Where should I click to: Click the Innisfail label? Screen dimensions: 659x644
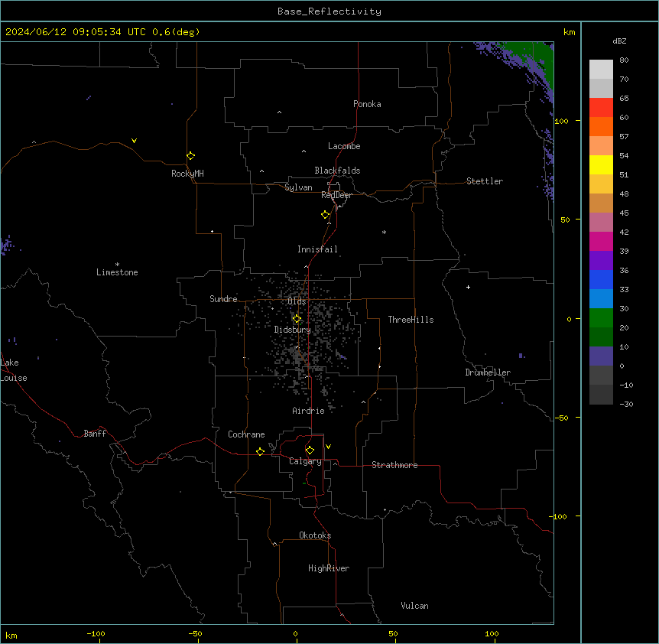pyautogui.click(x=317, y=249)
